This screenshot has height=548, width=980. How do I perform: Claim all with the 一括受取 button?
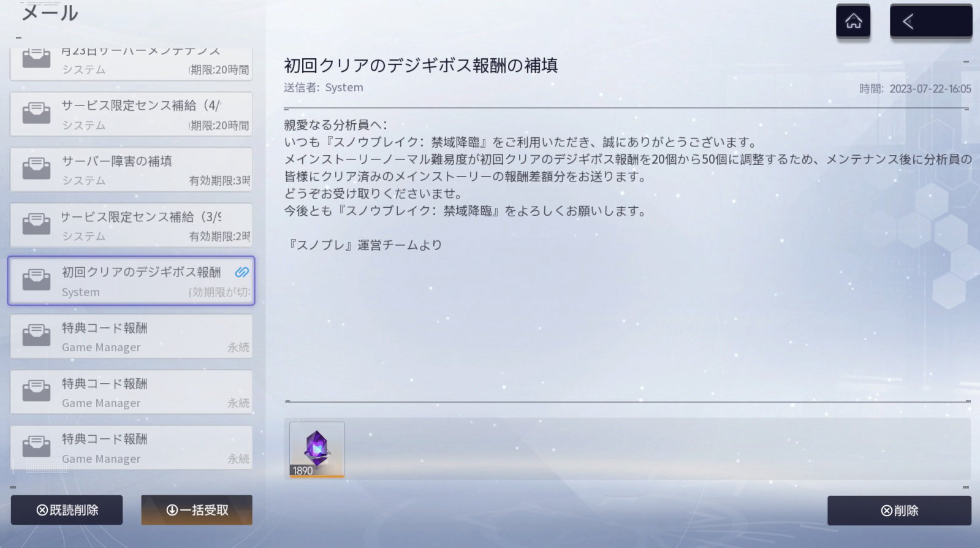coord(197,510)
